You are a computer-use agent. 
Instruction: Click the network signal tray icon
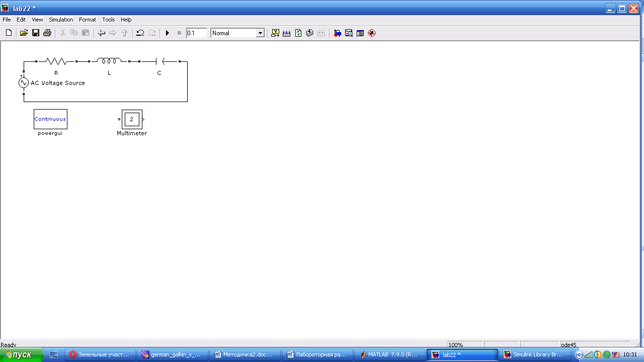click(x=589, y=354)
